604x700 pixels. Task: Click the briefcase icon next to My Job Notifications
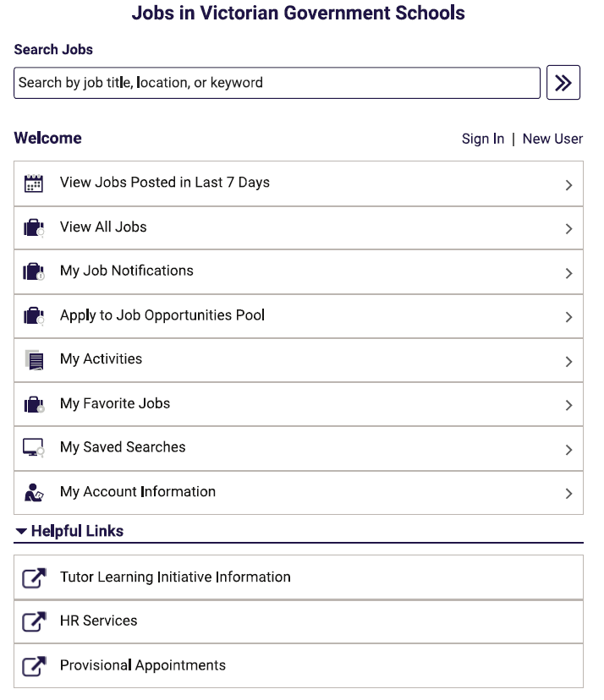click(34, 271)
